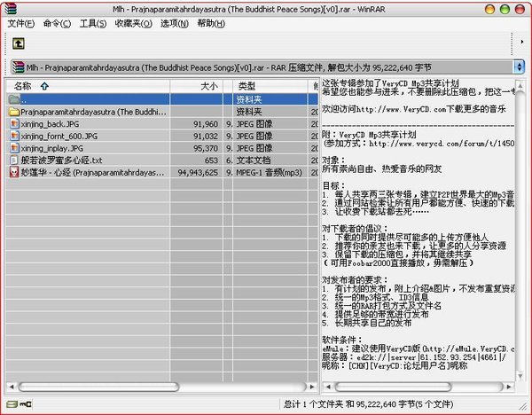Select the xinjing_inplay.JPG file name
The width and height of the screenshot is (532, 415).
click(52, 148)
